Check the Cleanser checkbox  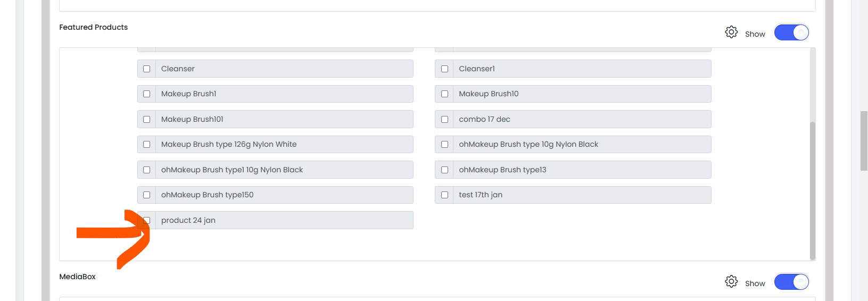tap(147, 69)
